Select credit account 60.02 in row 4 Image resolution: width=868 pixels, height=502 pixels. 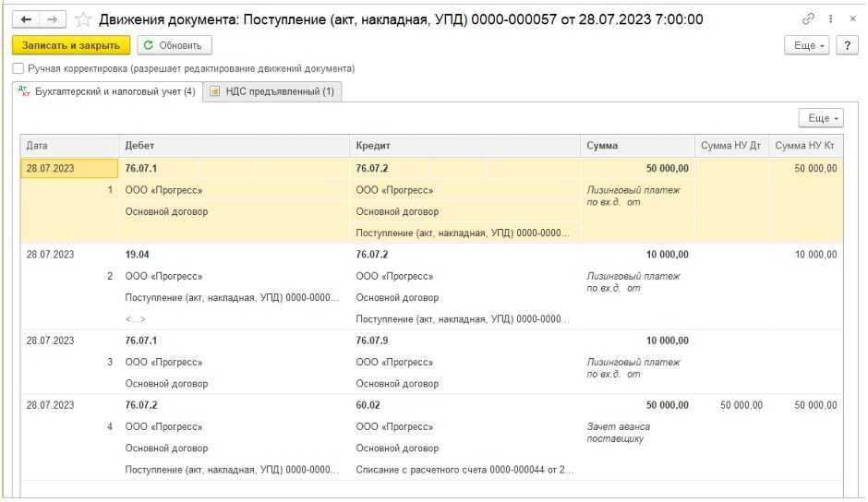coord(368,405)
